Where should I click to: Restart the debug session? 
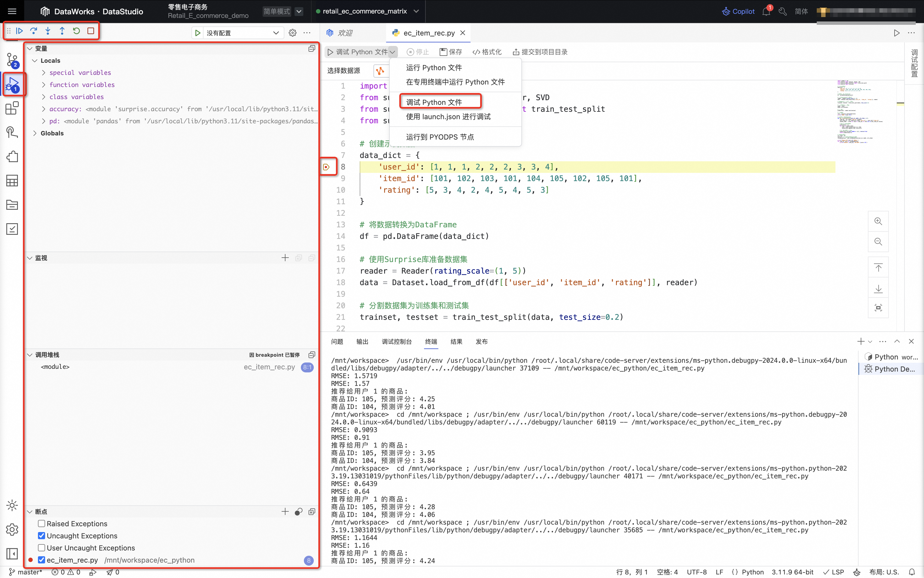(76, 31)
